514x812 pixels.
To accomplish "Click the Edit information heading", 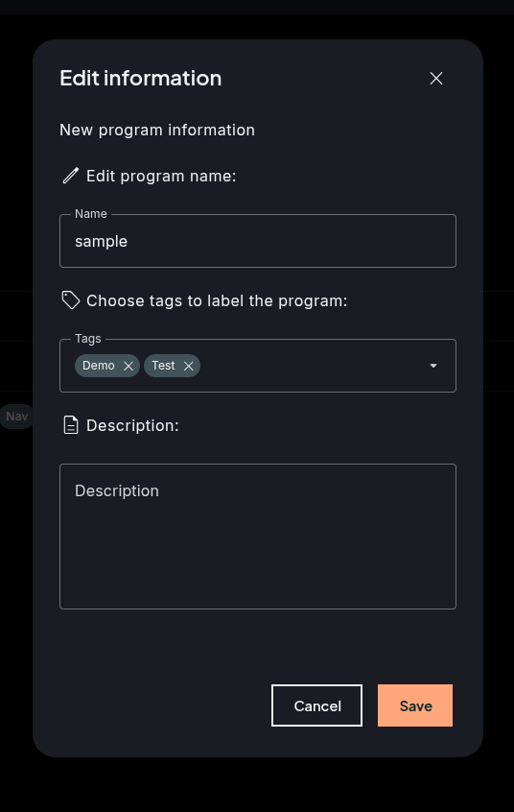I will [141, 78].
